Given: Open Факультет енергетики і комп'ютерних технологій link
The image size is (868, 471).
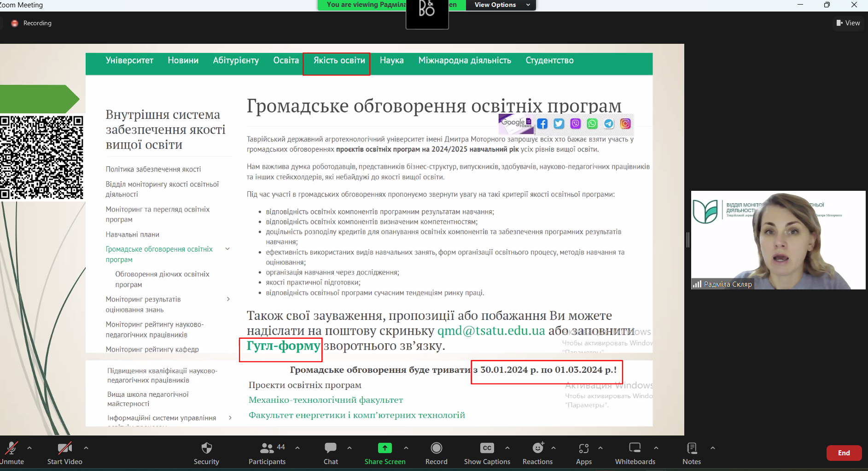Looking at the screenshot, I should tap(357, 415).
